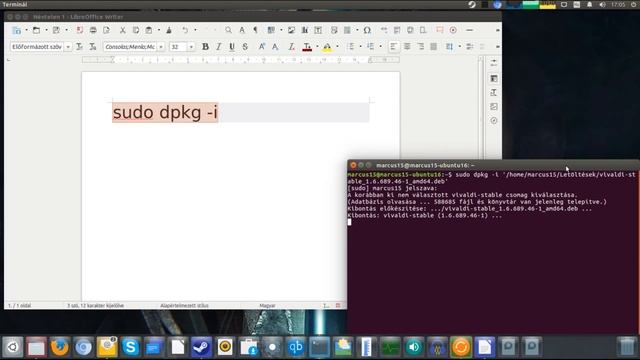Toggle Strikethrough formatting button

(x=245, y=47)
